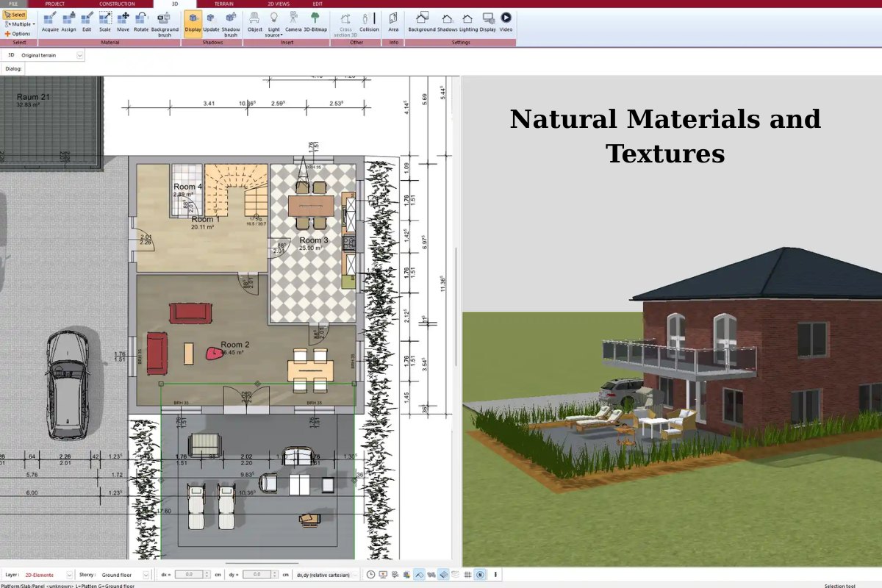Click the Shadow brush icon

[x=231, y=24]
